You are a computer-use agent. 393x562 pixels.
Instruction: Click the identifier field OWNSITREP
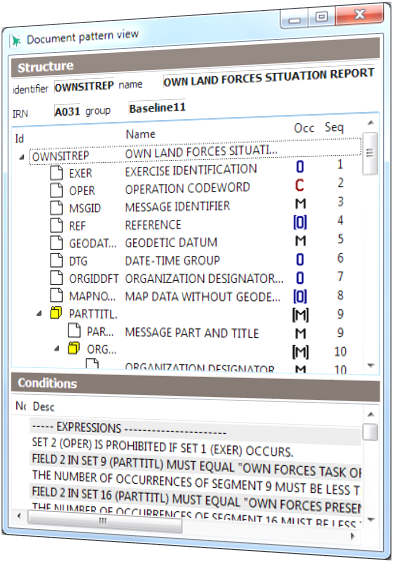coord(84,86)
